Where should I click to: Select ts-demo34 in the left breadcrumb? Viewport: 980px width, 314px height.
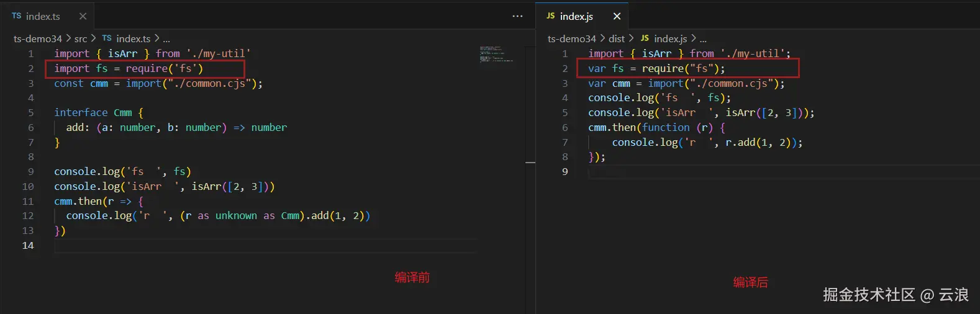(x=38, y=38)
